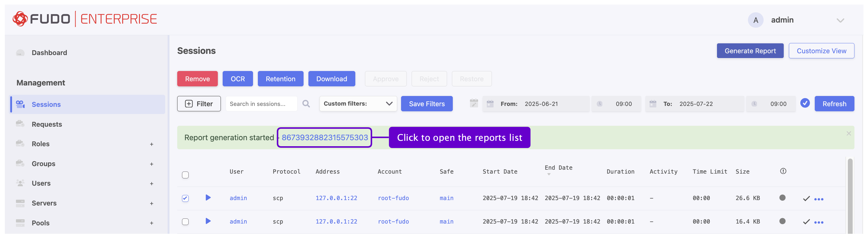Viewport: 868px width, 241px height.
Task: Check the second session row checkbox
Action: 185,221
